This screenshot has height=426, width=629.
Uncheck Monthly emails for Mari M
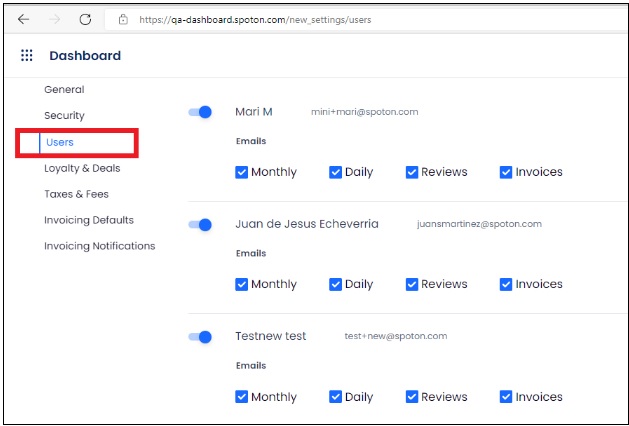(241, 172)
